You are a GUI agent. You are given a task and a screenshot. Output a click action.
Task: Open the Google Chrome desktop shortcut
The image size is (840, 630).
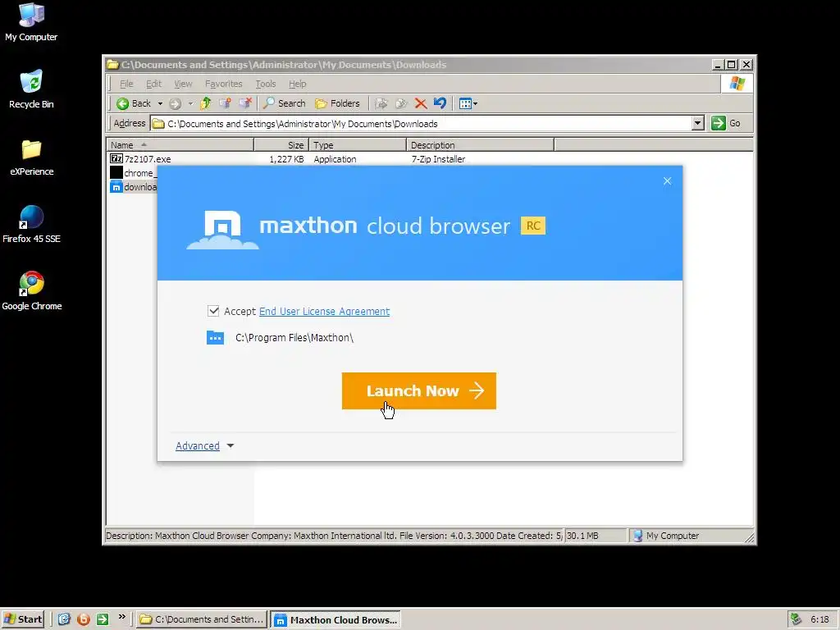pos(32,291)
